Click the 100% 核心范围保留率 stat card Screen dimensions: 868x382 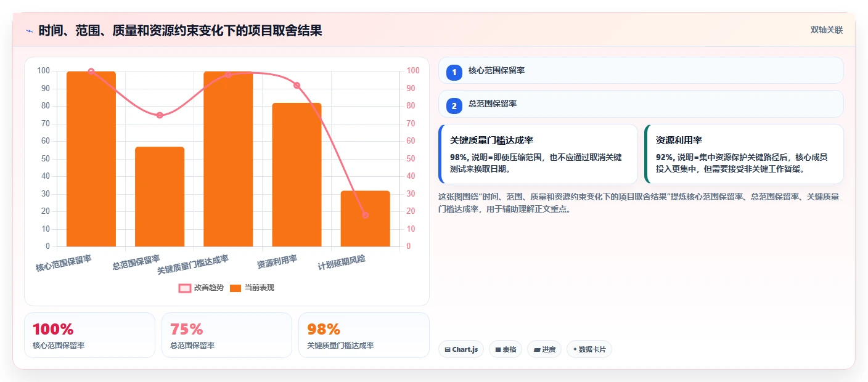click(89, 335)
